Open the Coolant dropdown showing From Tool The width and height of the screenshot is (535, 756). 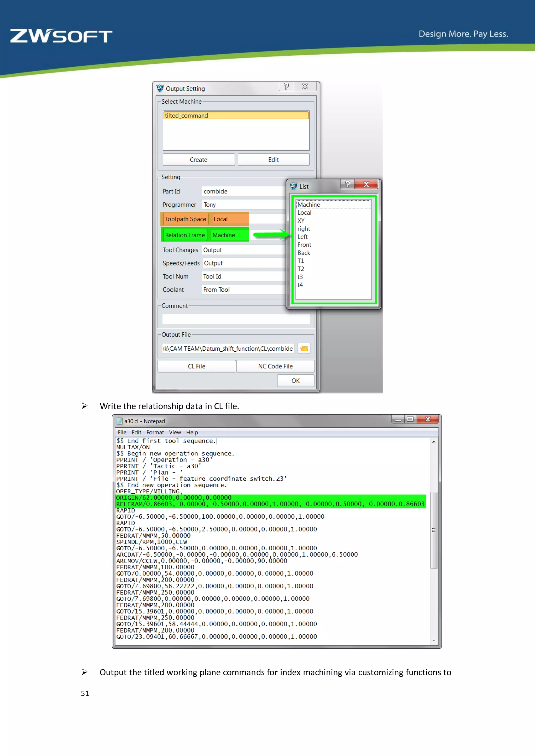[x=244, y=290]
